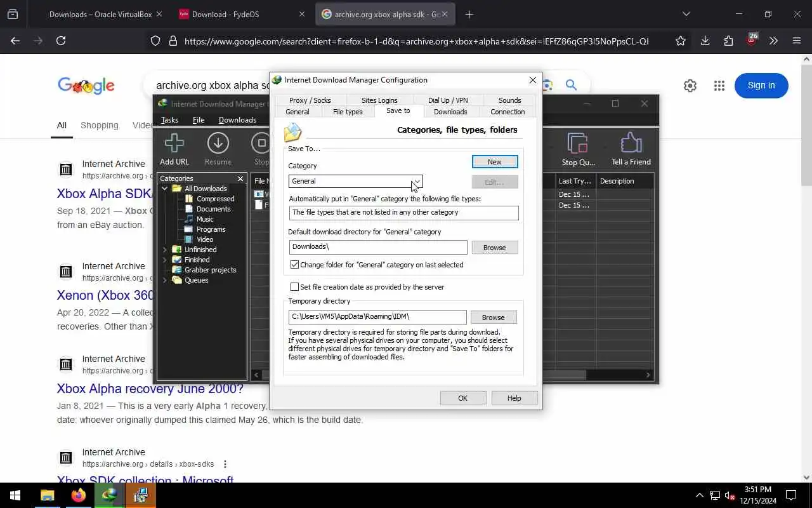
Task: Open Google settings gear icon
Action: tap(690, 86)
